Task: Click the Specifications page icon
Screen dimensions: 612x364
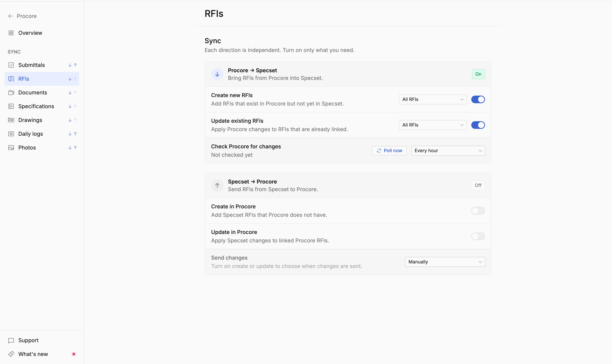Action: (11, 106)
